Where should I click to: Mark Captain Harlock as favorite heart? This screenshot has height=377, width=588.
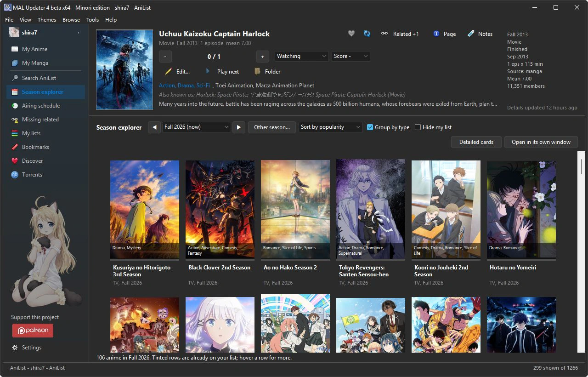pos(351,34)
